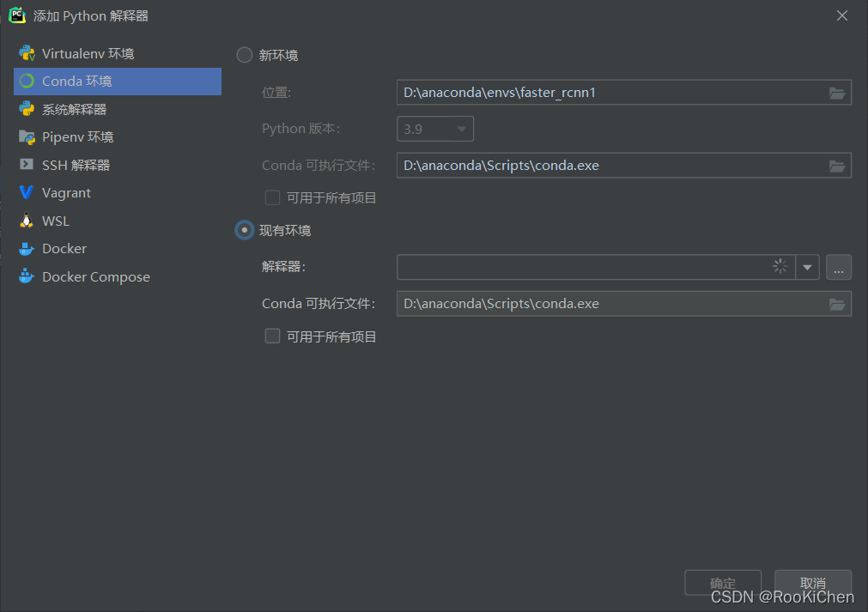Screen dimensions: 868x612
Task: Choose Vagrant interpreter type
Action: pyautogui.click(x=118, y=192)
